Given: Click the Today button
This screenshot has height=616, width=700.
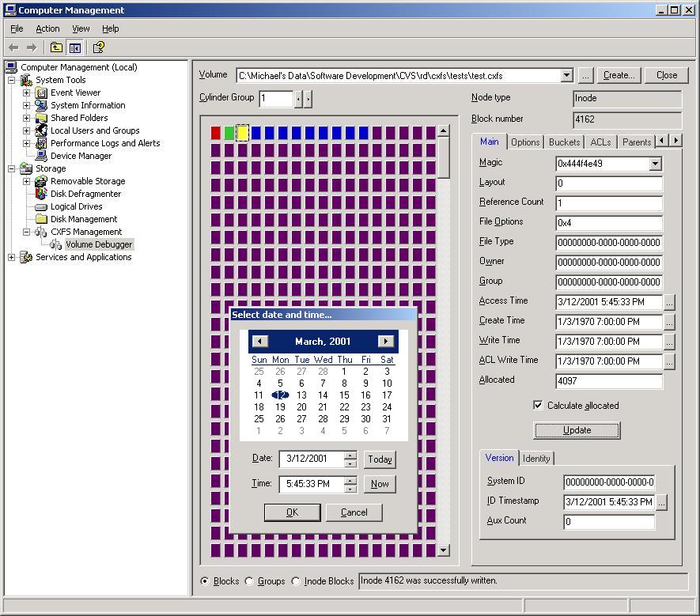Looking at the screenshot, I should pyautogui.click(x=380, y=459).
